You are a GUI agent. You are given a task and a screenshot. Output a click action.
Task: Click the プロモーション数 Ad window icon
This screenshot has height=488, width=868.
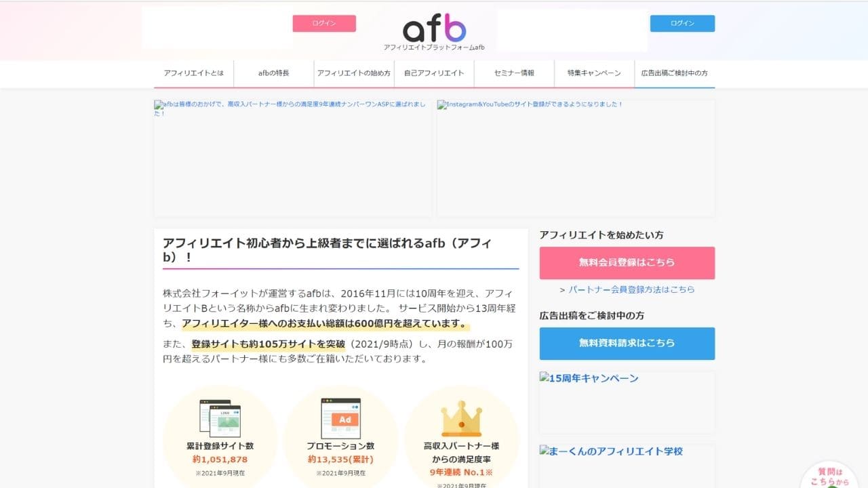pyautogui.click(x=340, y=418)
